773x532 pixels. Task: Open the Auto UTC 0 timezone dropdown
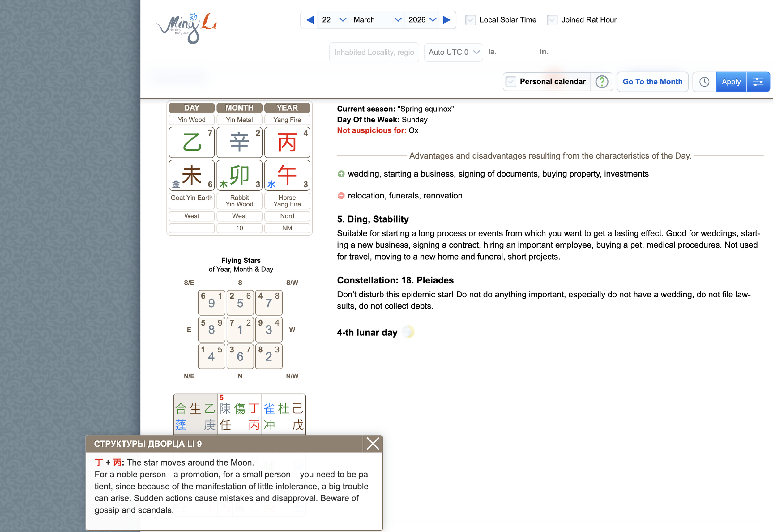pyautogui.click(x=453, y=52)
